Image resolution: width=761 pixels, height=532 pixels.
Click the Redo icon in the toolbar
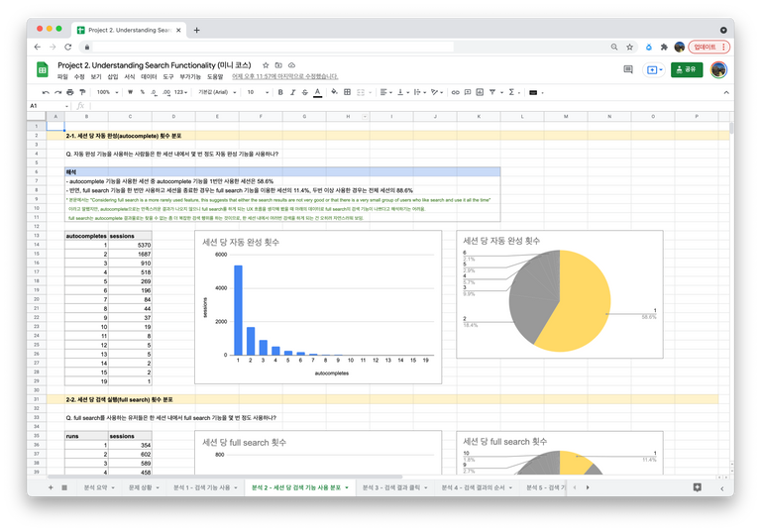tap(57, 92)
